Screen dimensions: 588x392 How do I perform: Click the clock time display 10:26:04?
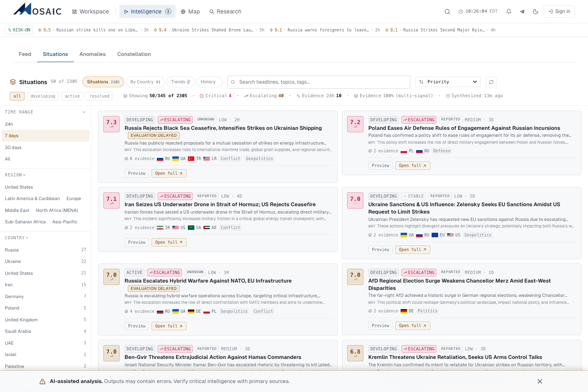coord(478,11)
